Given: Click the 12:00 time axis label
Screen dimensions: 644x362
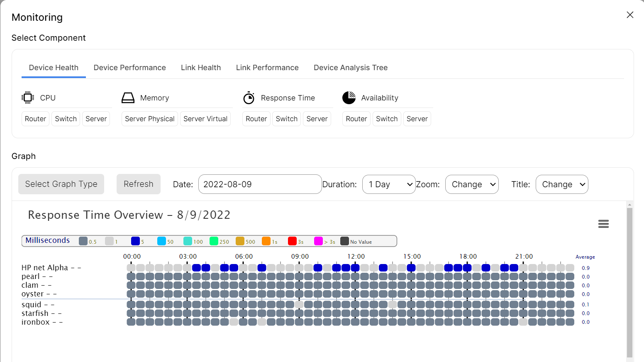Looking at the screenshot, I should coord(356,257).
